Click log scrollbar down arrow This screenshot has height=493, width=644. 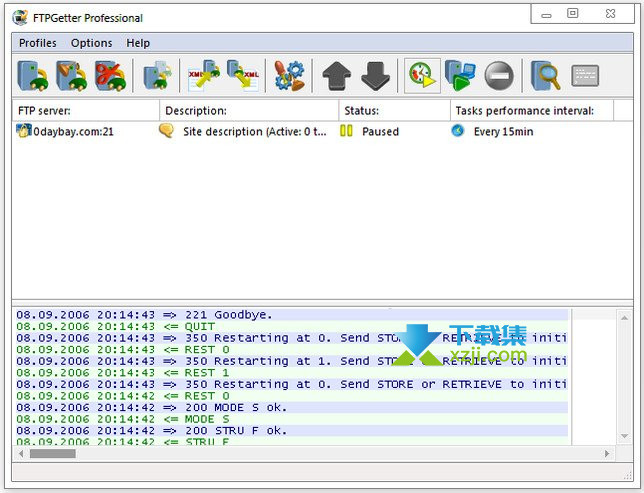point(624,436)
